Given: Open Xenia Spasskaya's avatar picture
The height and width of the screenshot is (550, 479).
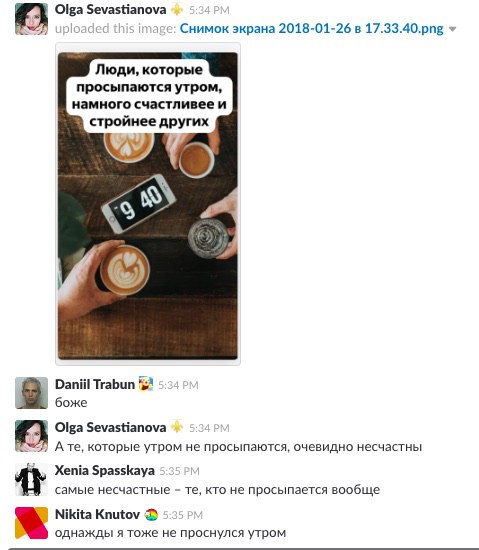Looking at the screenshot, I should (31, 479).
